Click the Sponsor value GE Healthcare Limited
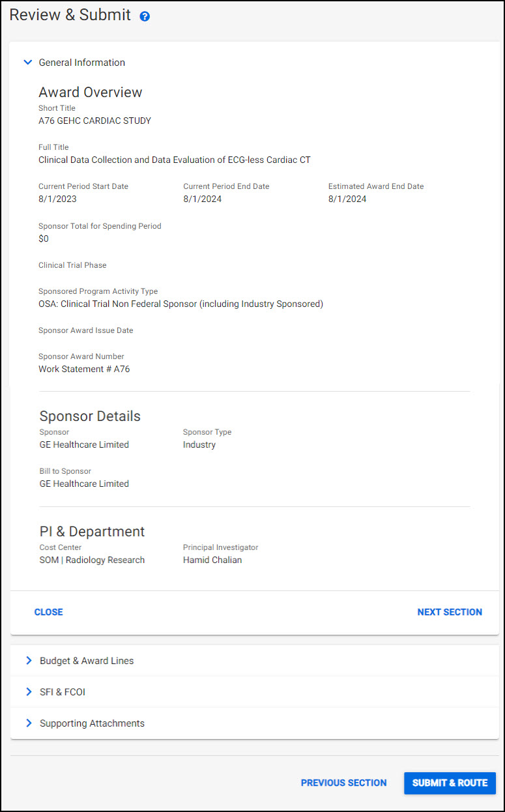 [84, 444]
